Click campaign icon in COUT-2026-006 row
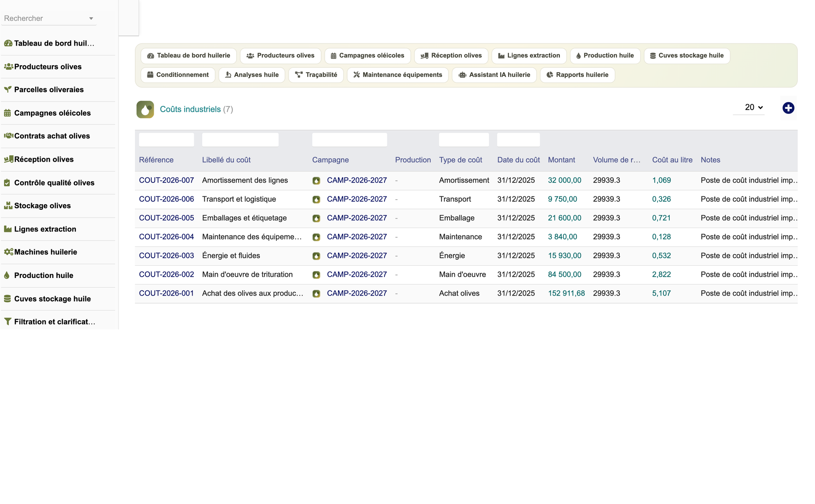 pyautogui.click(x=316, y=200)
